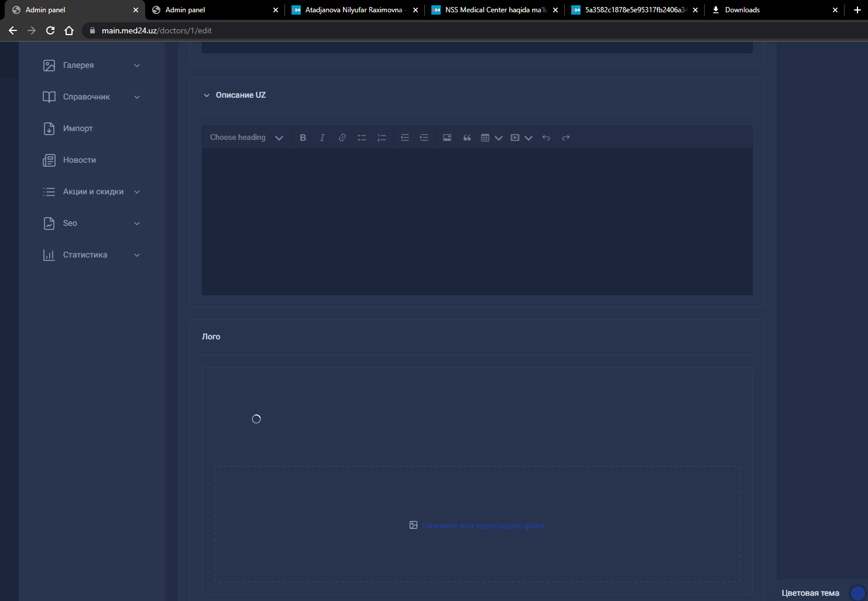Image resolution: width=868 pixels, height=601 pixels.
Task: Insert a hyperlink using the link icon
Action: (342, 138)
